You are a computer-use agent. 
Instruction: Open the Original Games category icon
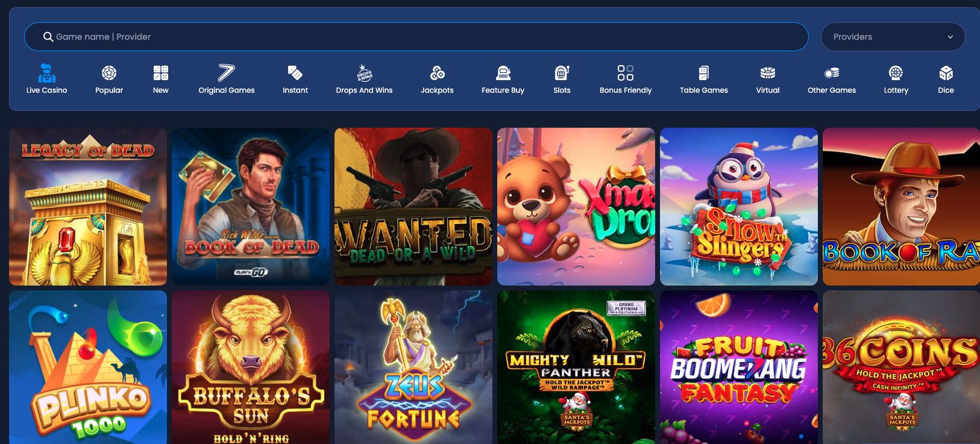coord(226,73)
